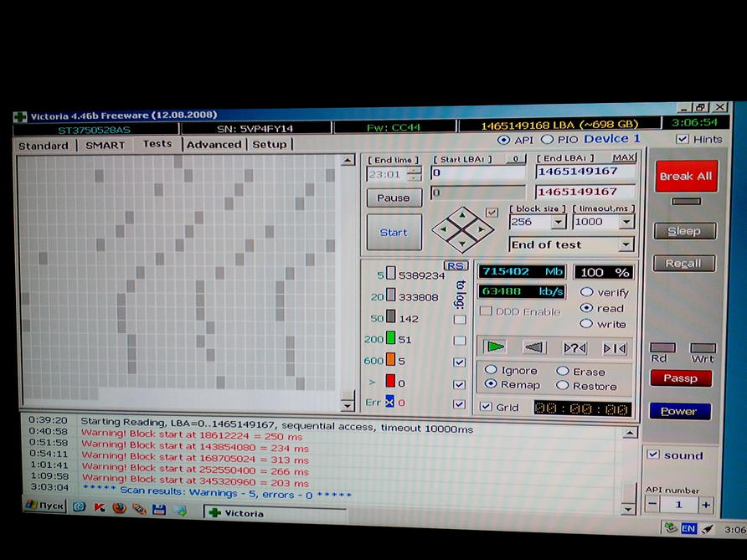Switch to the Standard tab
This screenshot has height=560, width=747.
[x=44, y=146]
